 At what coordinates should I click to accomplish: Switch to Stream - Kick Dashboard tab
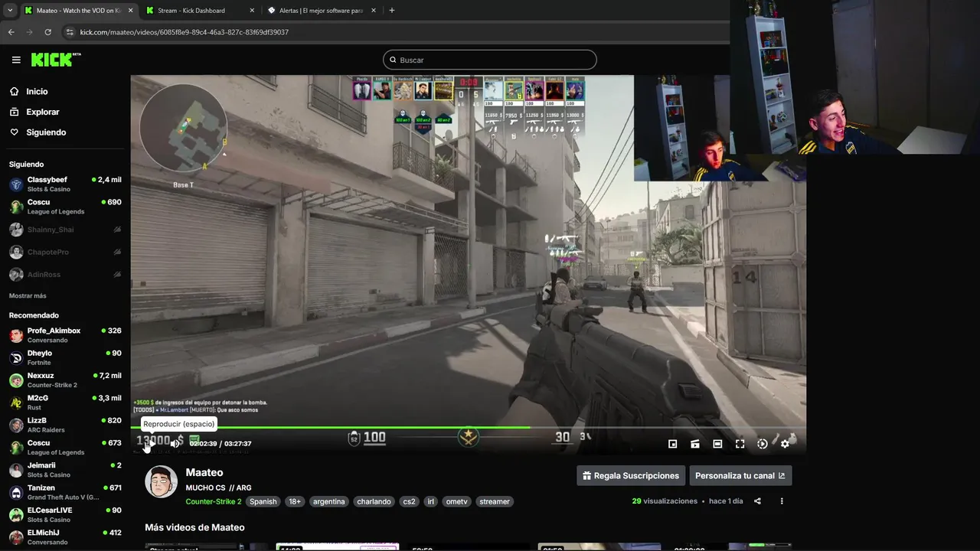pos(201,11)
